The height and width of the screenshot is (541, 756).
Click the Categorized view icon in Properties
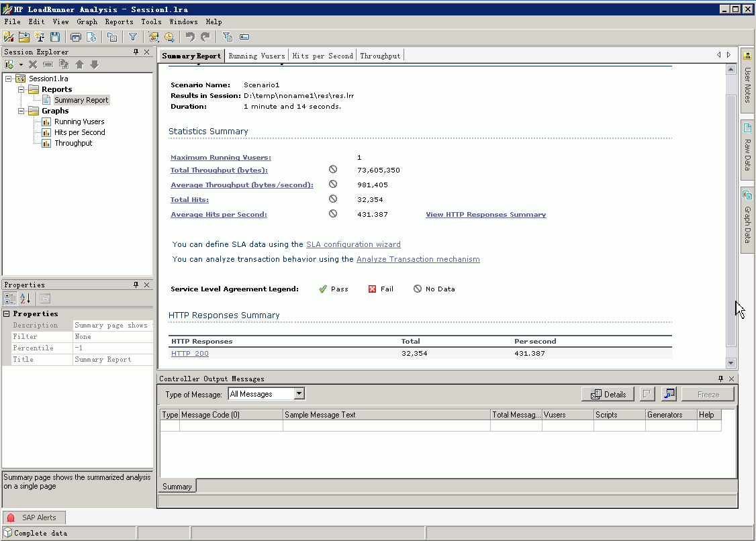coord(9,299)
